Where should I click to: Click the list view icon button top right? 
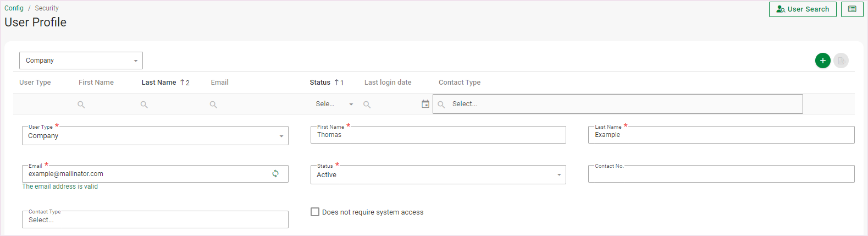pos(852,9)
